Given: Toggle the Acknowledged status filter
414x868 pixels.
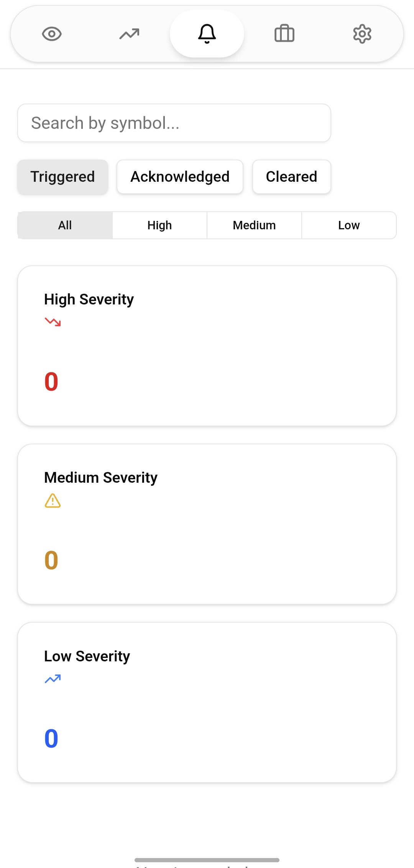Looking at the screenshot, I should tap(180, 177).
